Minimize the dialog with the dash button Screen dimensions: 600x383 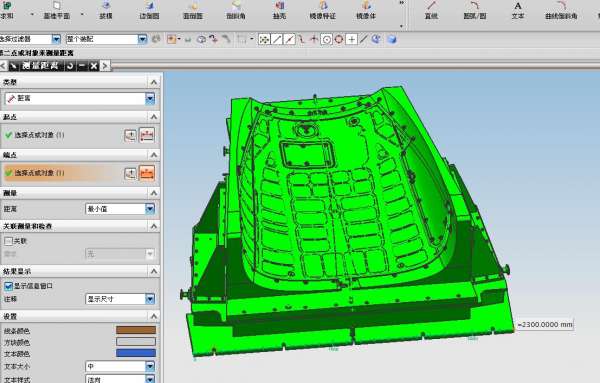pyautogui.click(x=82, y=66)
